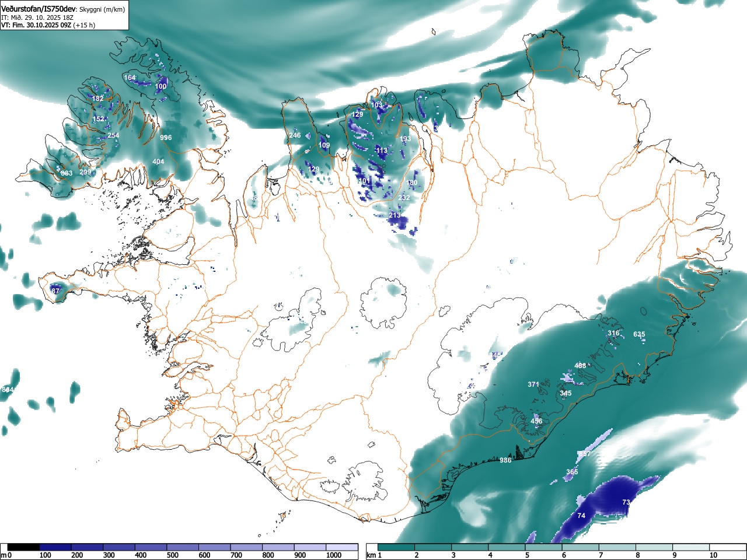Select the visibility value 488 on the map
The image size is (747, 560).
(580, 366)
